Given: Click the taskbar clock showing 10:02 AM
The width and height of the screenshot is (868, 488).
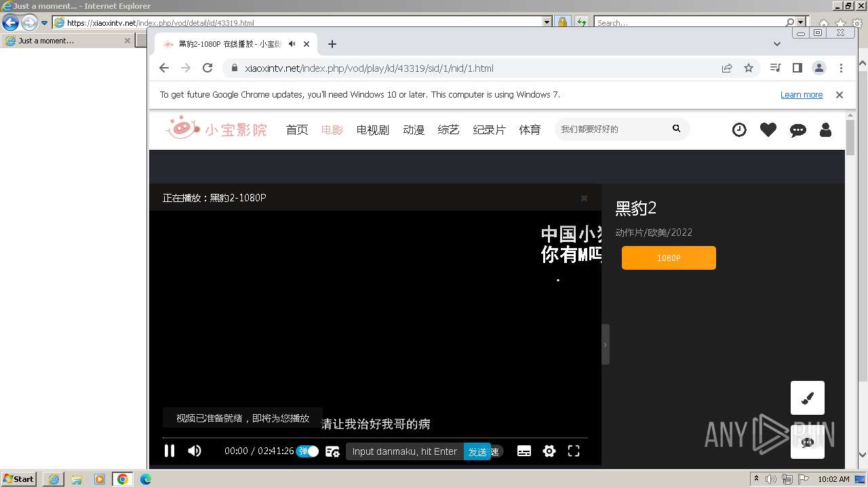Looking at the screenshot, I should 833,479.
